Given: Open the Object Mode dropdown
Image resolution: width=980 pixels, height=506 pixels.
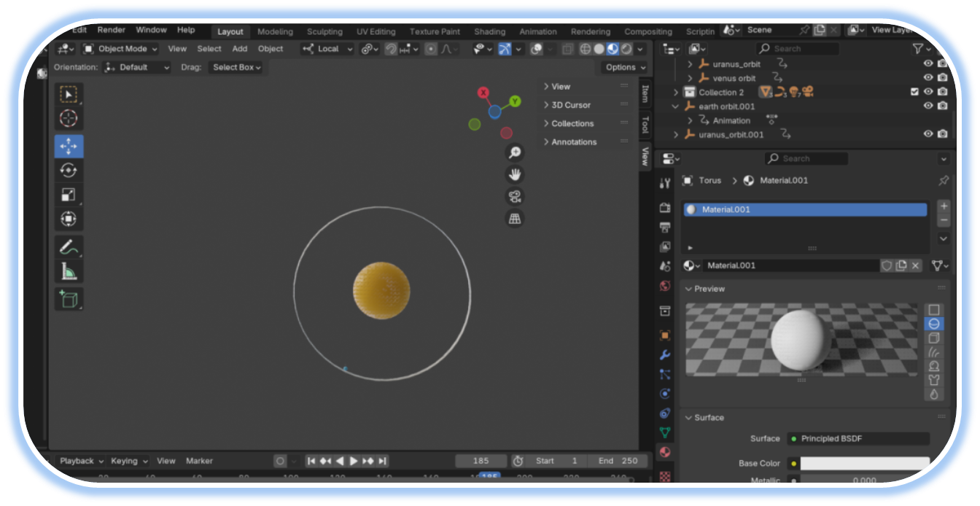Looking at the screenshot, I should click(120, 49).
